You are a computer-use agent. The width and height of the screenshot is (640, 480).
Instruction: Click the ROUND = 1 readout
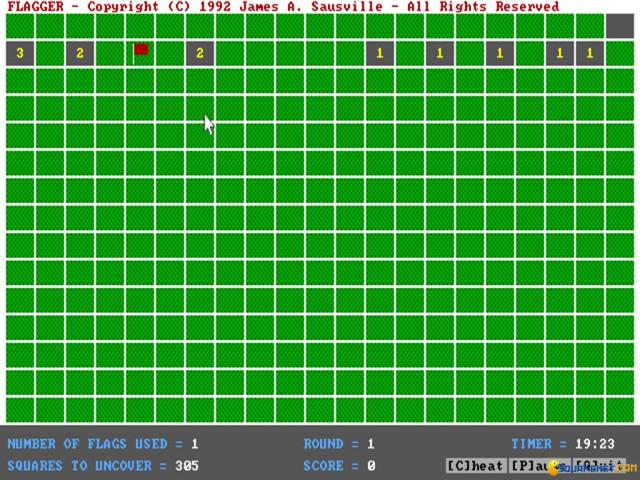(x=339, y=444)
